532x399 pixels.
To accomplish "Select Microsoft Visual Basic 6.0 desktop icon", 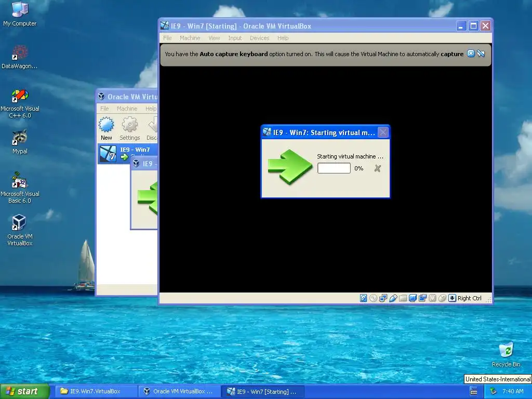I will (x=20, y=188).
